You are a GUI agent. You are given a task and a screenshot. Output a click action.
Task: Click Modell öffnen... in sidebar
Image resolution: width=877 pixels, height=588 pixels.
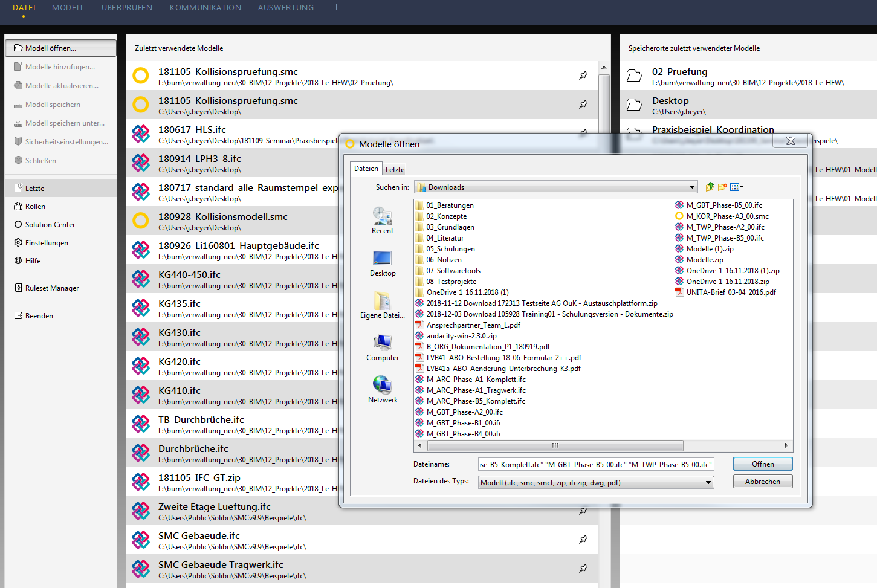point(61,48)
